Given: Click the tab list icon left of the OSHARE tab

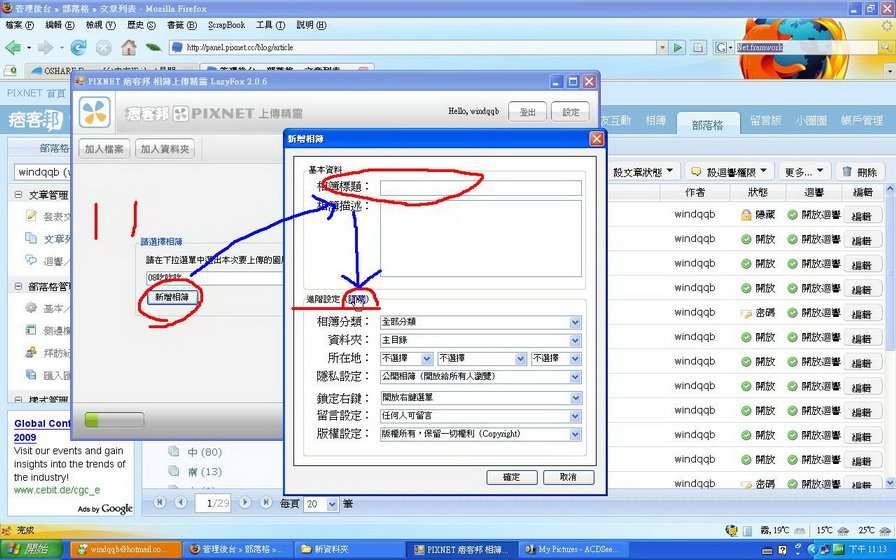Looking at the screenshot, I should coord(10,71).
